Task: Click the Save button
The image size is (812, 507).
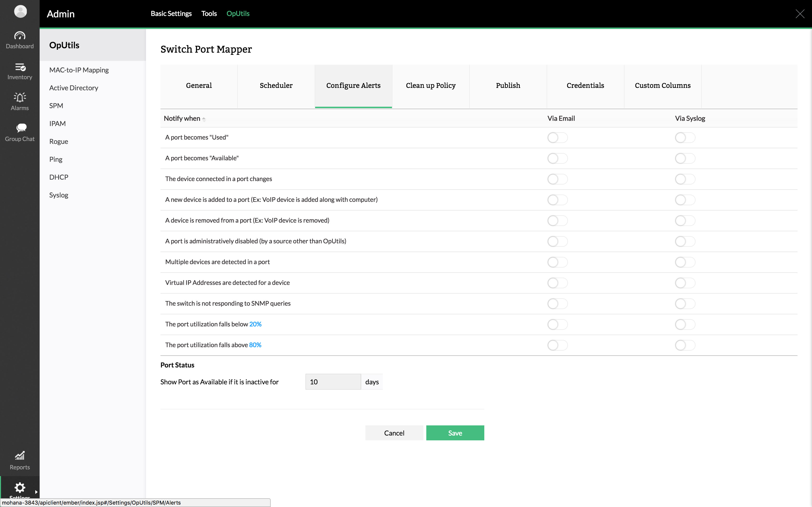Action: (x=455, y=433)
